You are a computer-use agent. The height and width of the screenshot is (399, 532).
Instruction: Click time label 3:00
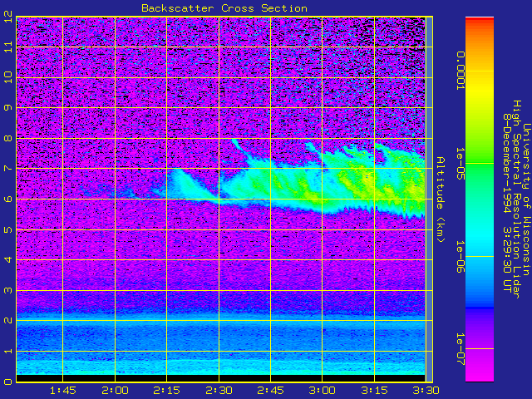point(322,391)
